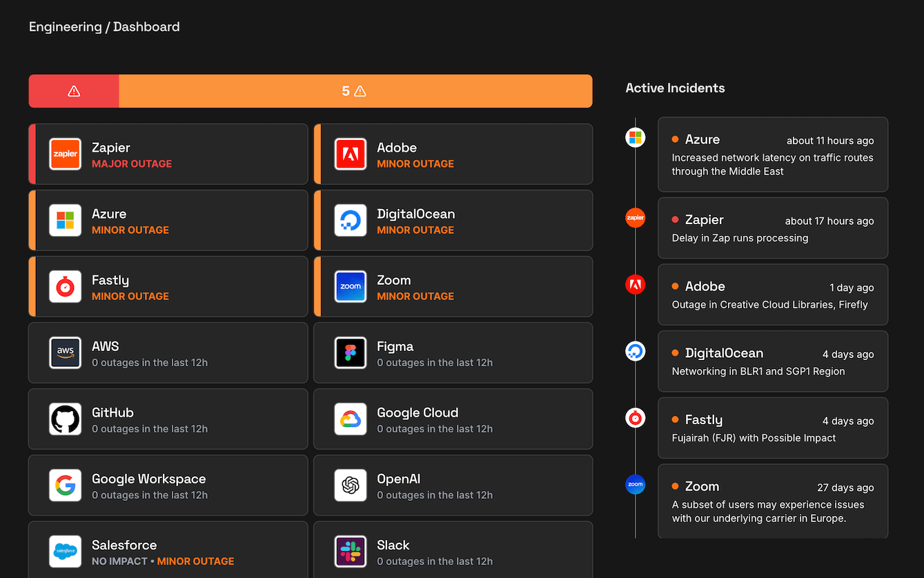
Task: Select the Azure Microsoft logo icon
Action: (x=65, y=220)
